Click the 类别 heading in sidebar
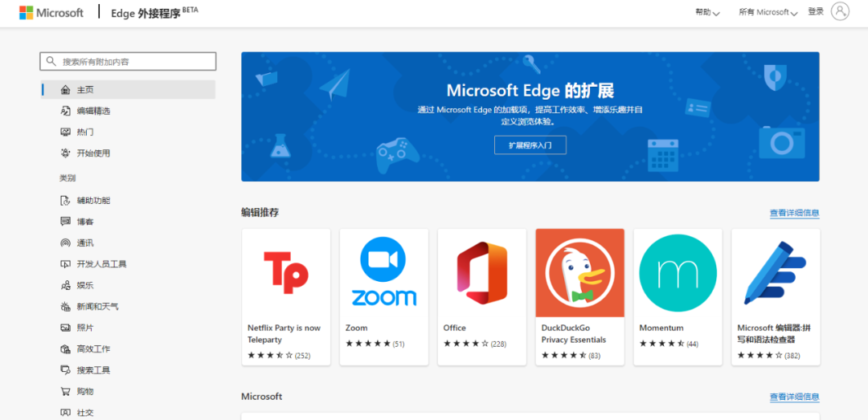 [x=68, y=178]
